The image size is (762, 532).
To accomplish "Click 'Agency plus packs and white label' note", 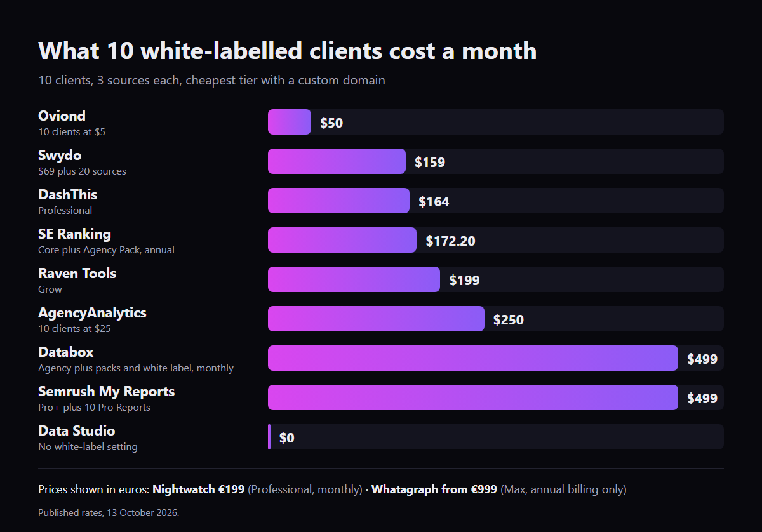I will pos(136,368).
